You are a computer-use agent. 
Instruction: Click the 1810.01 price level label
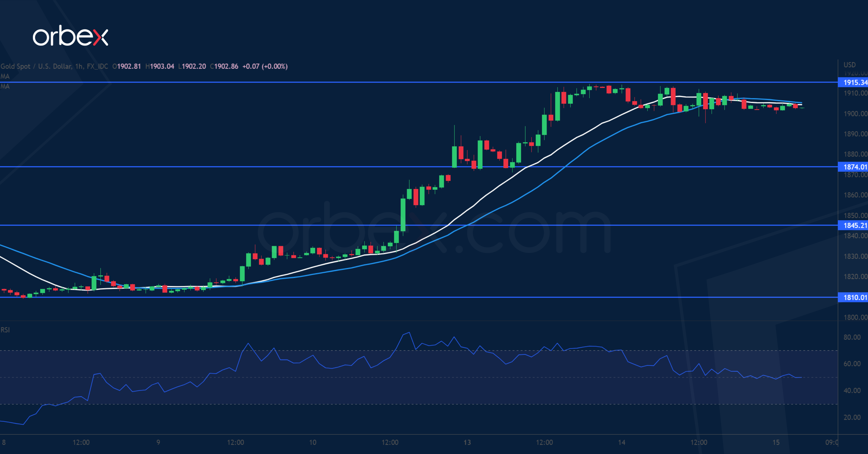[x=855, y=298]
